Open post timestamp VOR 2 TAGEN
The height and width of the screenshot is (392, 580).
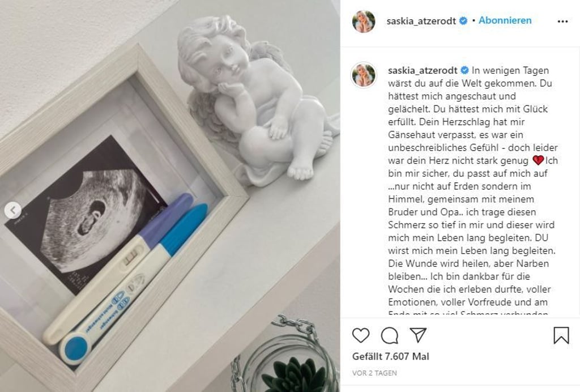coord(374,373)
